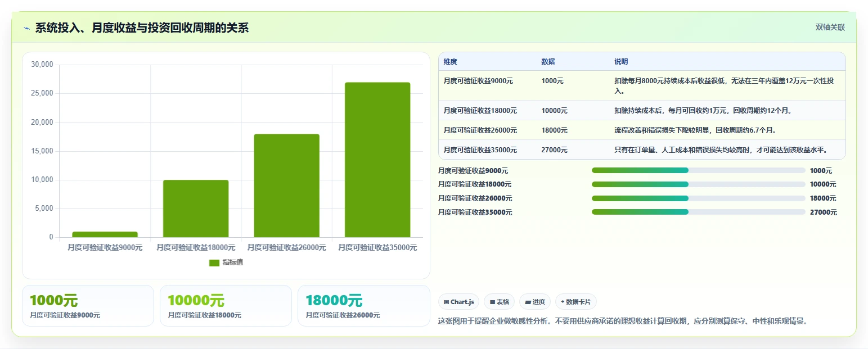The height and width of the screenshot is (349, 868).
Task: Click the 1000元 value in the table
Action: (552, 81)
